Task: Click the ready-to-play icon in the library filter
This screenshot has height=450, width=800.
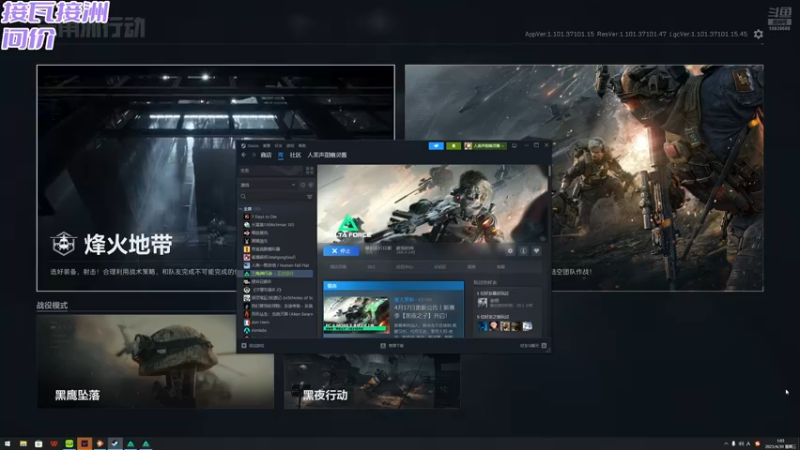Action: point(311,185)
